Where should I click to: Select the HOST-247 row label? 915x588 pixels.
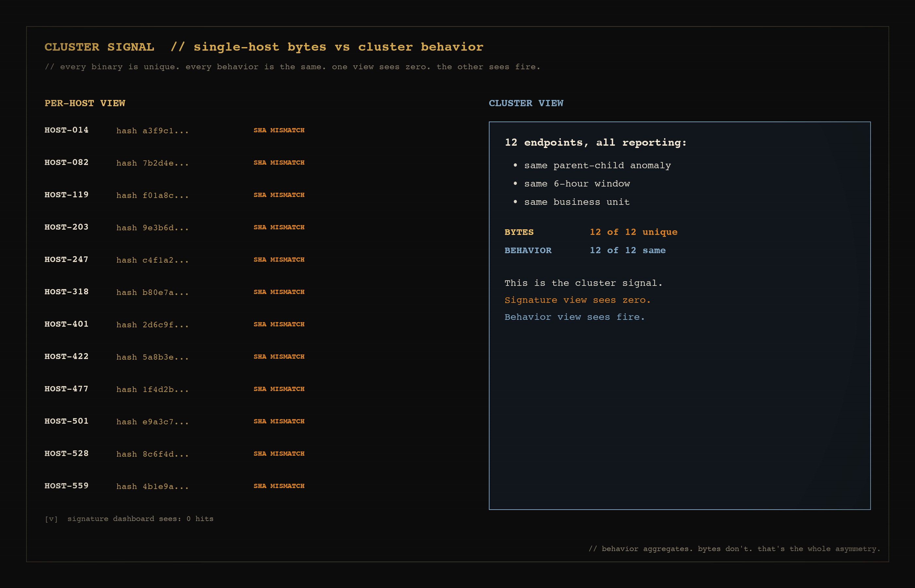pyautogui.click(x=66, y=260)
